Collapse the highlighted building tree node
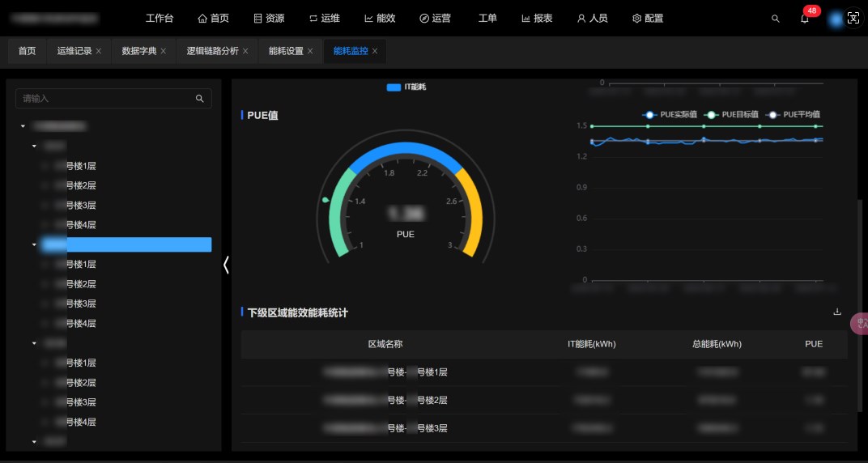Image resolution: width=868 pixels, height=463 pixels. pos(34,244)
